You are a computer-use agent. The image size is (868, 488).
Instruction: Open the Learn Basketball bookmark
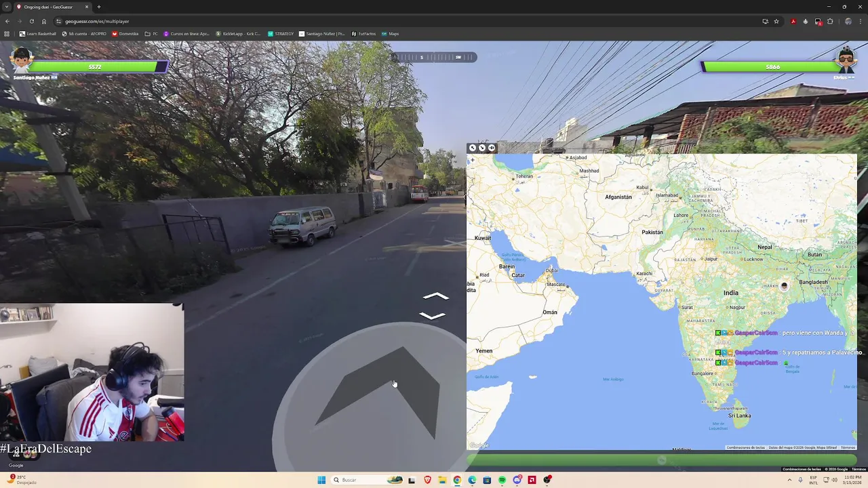[x=38, y=34]
